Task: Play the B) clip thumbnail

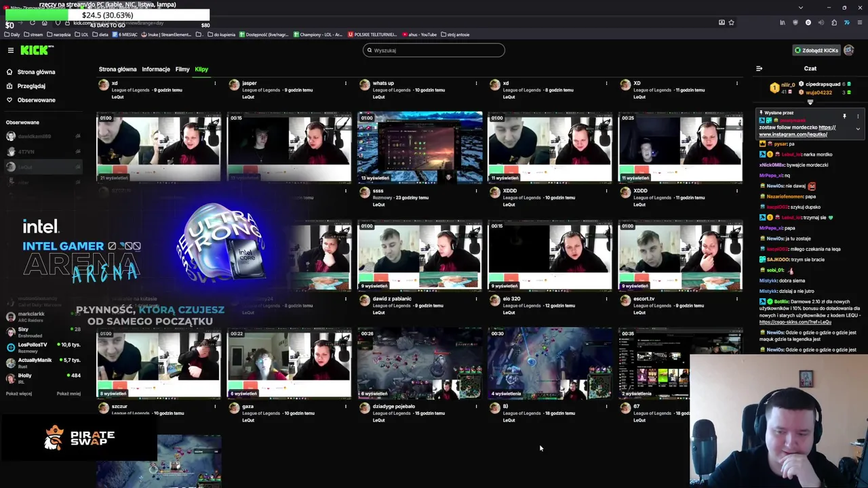Action: coord(550,363)
